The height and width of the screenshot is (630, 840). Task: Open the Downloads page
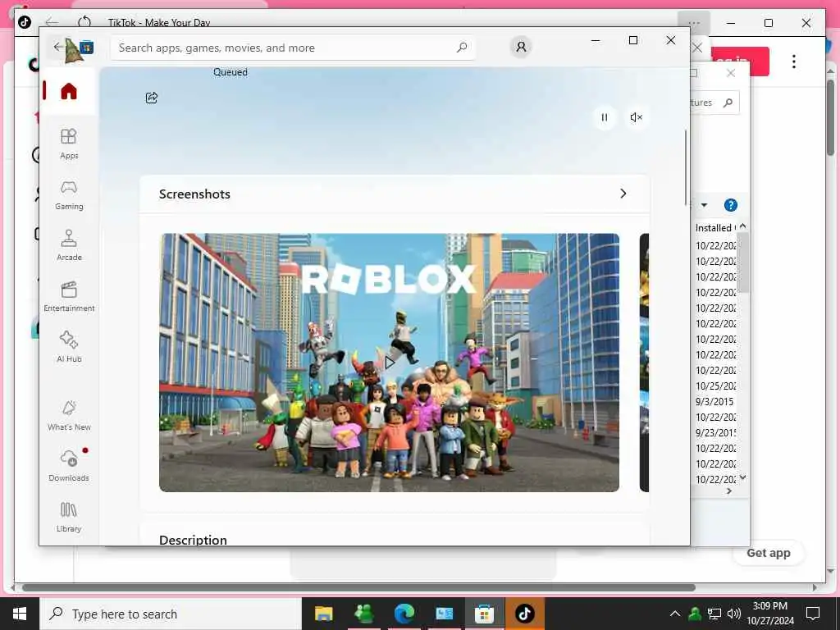pyautogui.click(x=69, y=466)
